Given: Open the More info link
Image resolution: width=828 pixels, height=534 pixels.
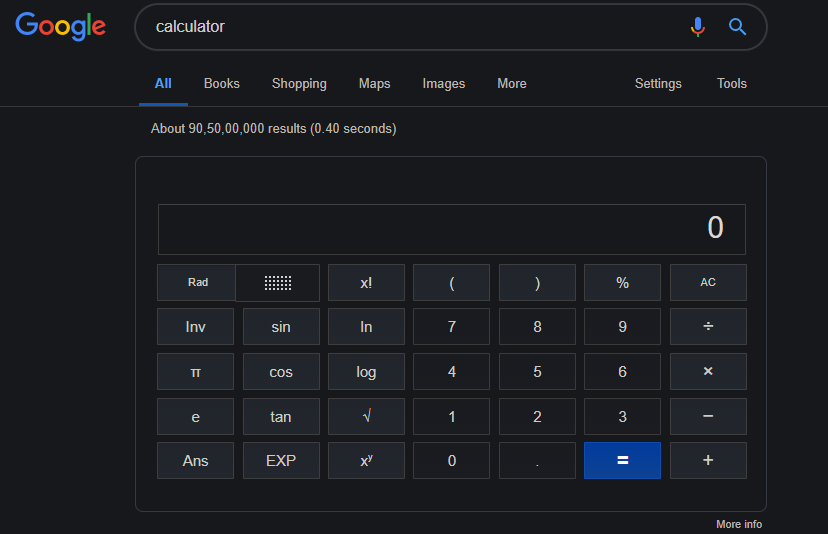Looking at the screenshot, I should click(x=738, y=524).
